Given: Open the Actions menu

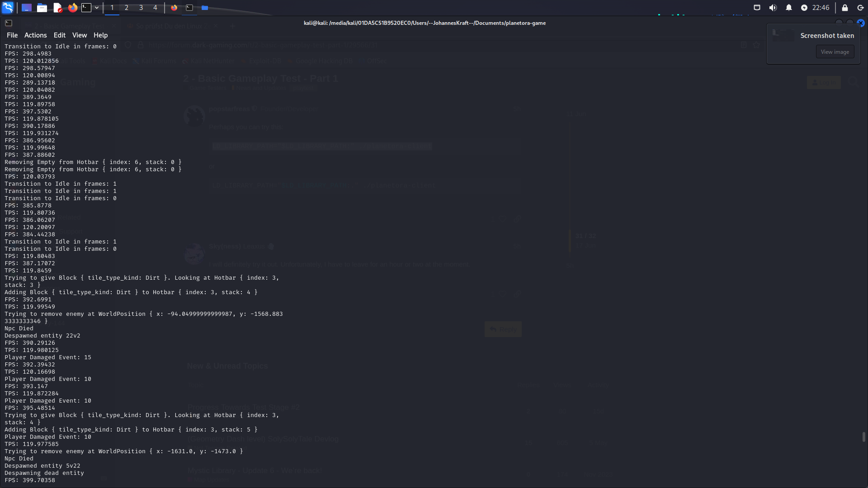Looking at the screenshot, I should (35, 35).
